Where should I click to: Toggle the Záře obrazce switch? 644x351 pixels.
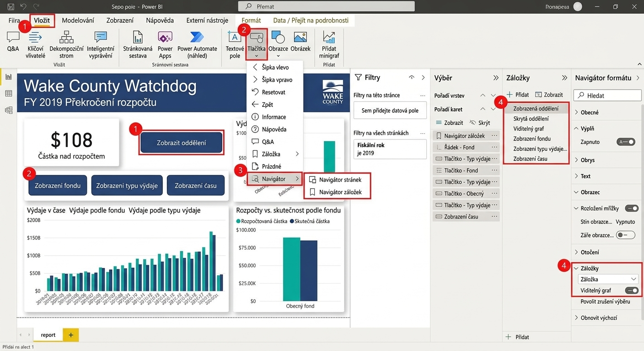pos(626,235)
